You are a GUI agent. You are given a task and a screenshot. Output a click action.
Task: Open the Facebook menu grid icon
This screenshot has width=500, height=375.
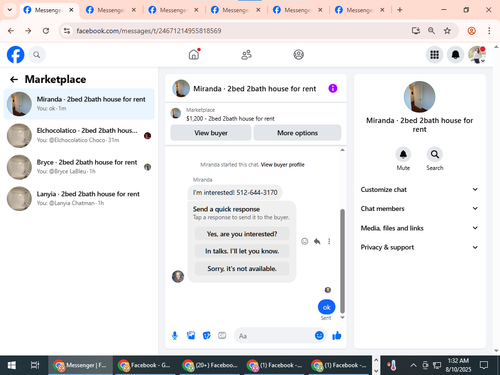pos(434,55)
